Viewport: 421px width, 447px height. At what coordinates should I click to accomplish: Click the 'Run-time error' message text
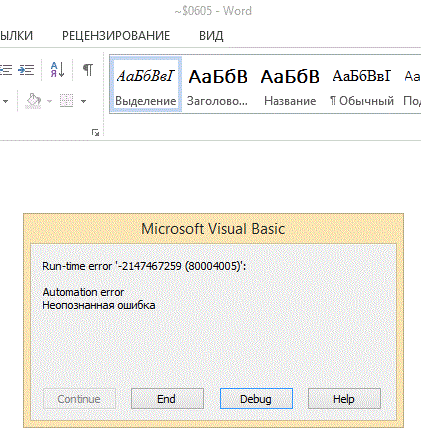tap(144, 266)
